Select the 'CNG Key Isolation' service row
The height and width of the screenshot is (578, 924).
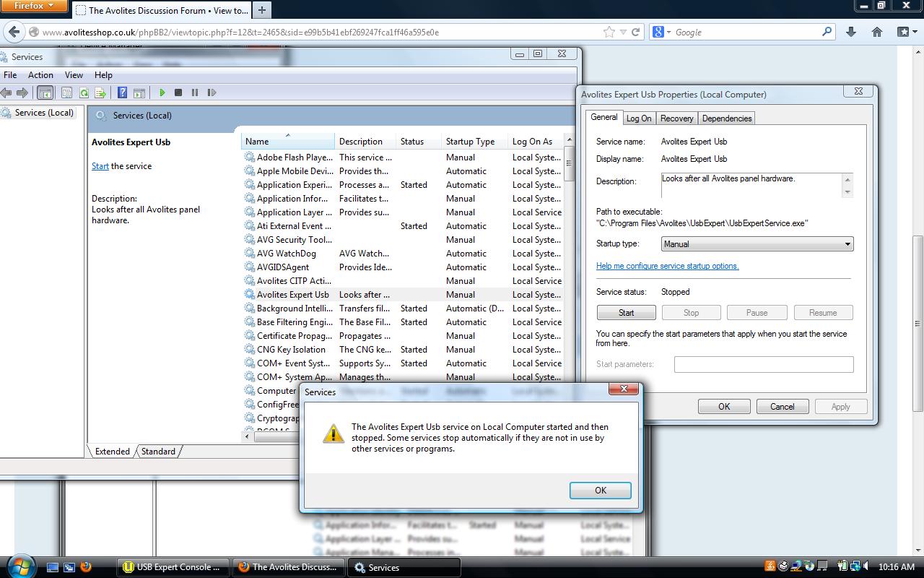click(x=403, y=350)
